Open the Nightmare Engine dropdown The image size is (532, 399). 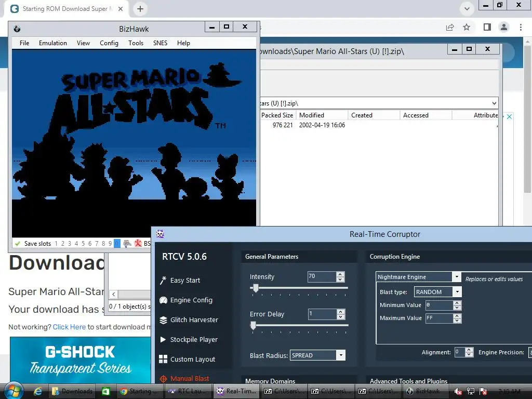click(x=457, y=277)
